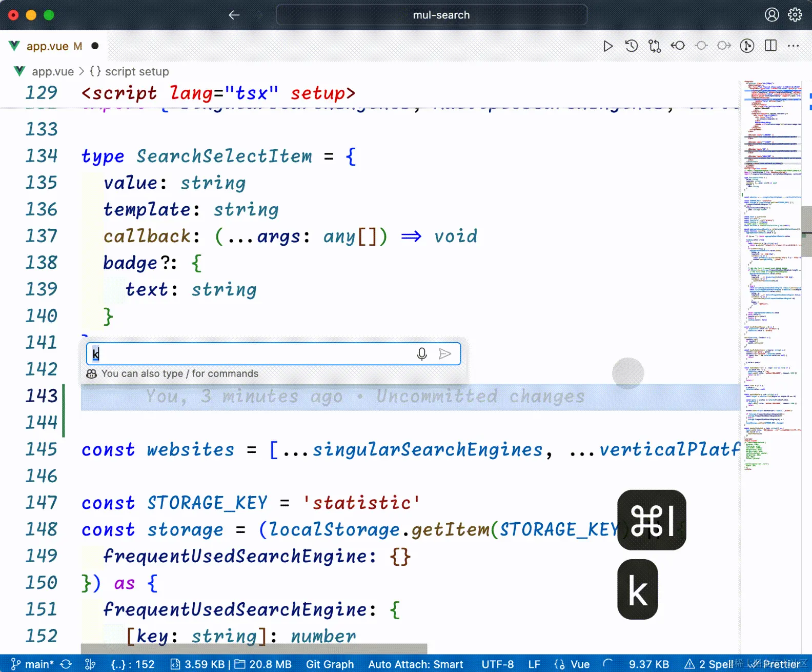Click line number 134 in the gutter
This screenshot has width=812, height=672.
click(x=42, y=156)
